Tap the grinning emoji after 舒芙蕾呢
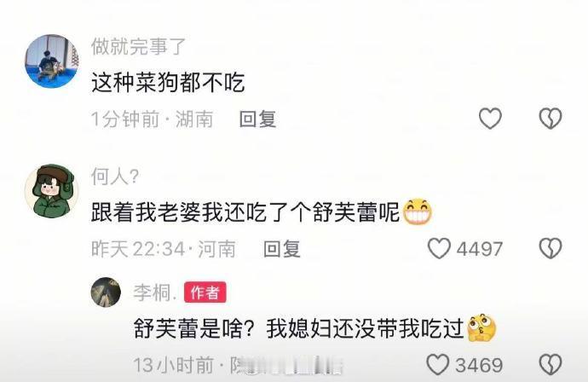588x382 pixels. (x=417, y=212)
